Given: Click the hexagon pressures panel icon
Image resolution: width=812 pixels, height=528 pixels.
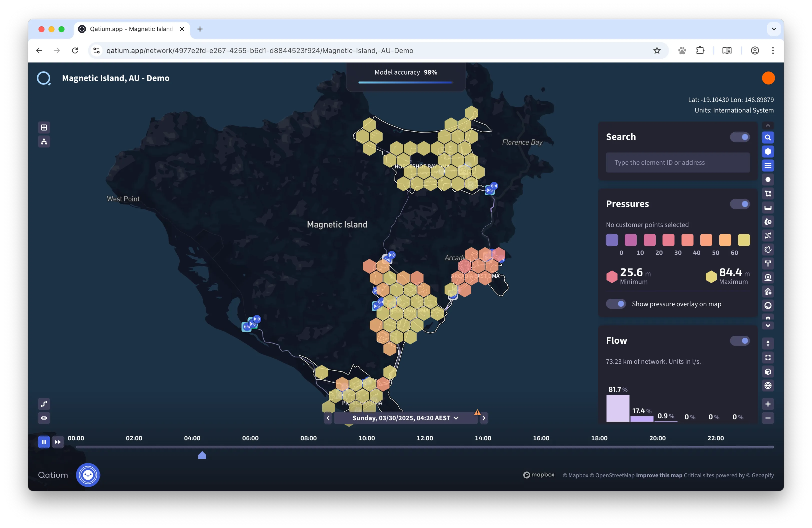Looking at the screenshot, I should pyautogui.click(x=768, y=151).
